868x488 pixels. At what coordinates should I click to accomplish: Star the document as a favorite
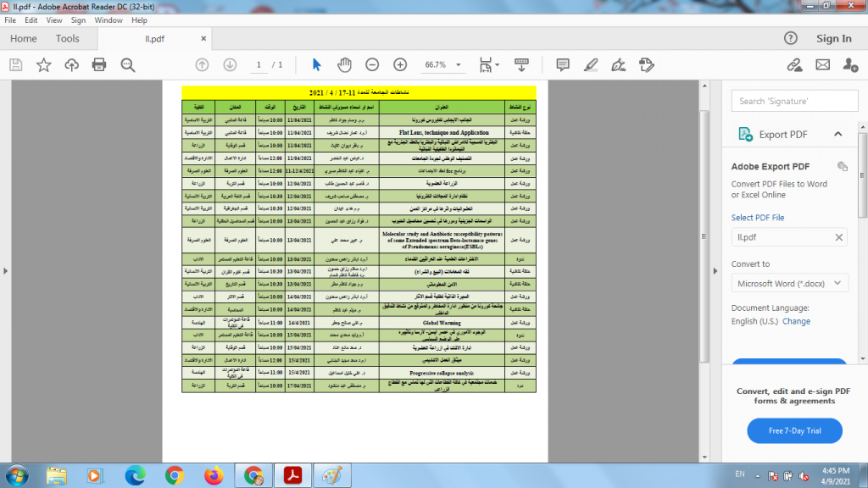point(43,65)
